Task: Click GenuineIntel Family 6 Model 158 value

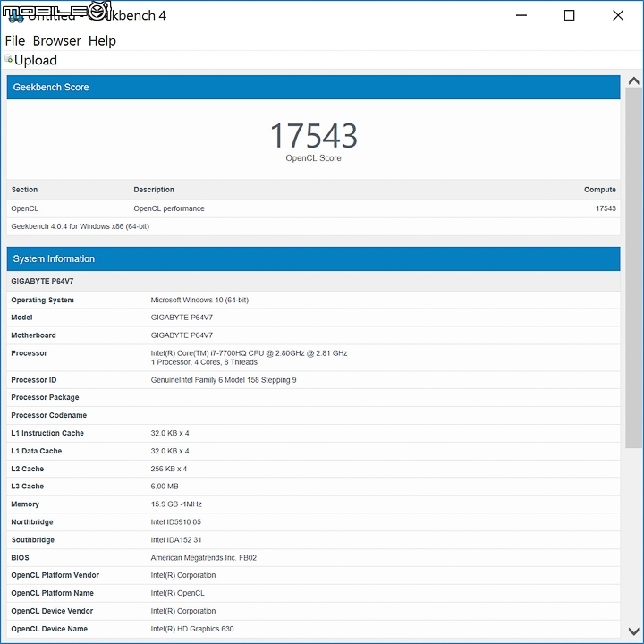Action: click(224, 380)
